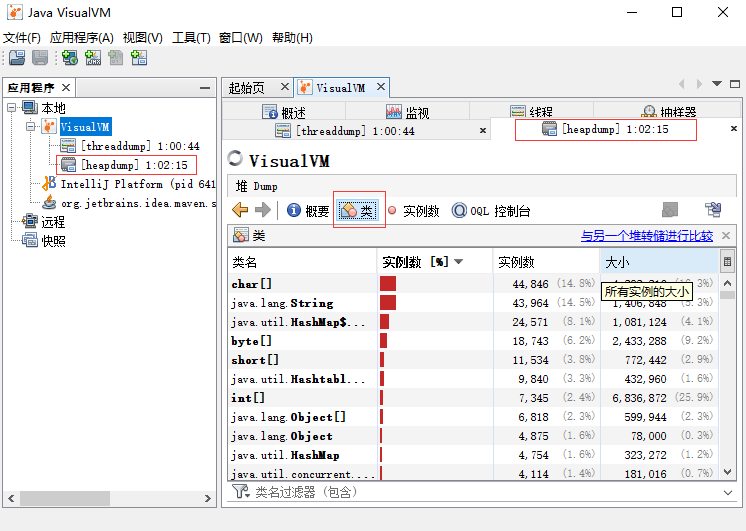Click the computer icon of the 本地 node
The image size is (746, 531).
pyautogui.click(x=29, y=108)
